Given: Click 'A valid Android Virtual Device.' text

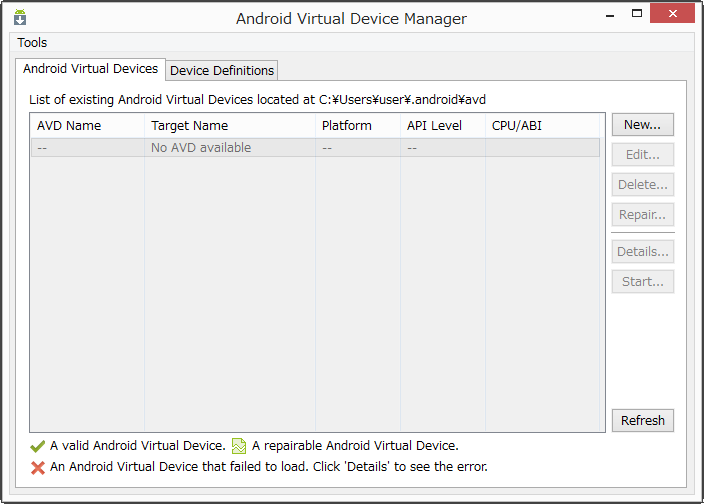Looking at the screenshot, I should tap(137, 446).
